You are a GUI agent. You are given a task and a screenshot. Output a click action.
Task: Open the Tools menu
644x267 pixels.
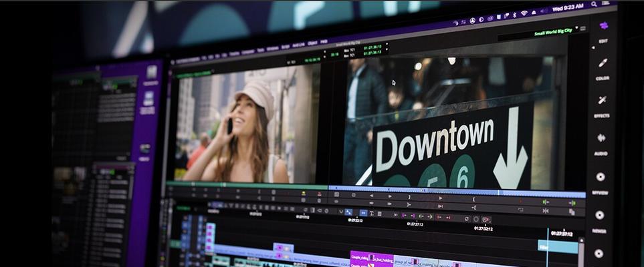[x=260, y=49]
